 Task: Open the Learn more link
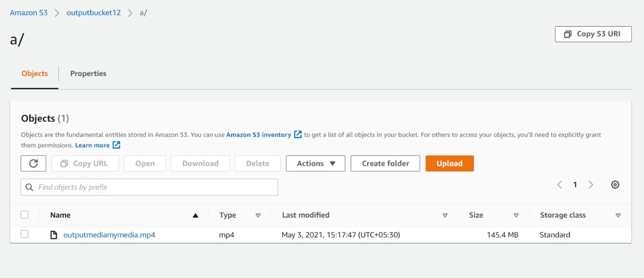[92, 145]
